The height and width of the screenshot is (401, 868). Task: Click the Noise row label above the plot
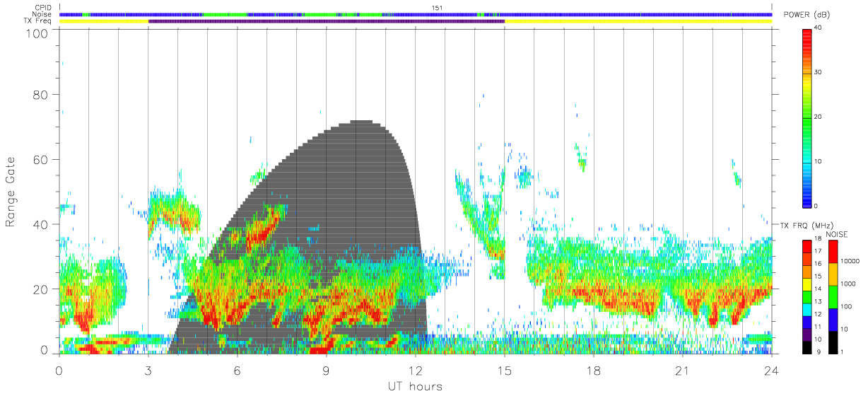coord(43,14)
